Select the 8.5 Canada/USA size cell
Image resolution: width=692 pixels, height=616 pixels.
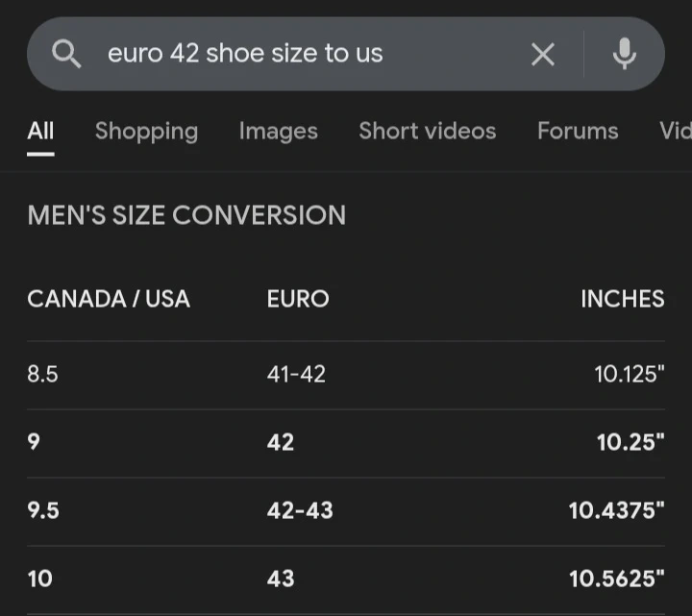[43, 374]
